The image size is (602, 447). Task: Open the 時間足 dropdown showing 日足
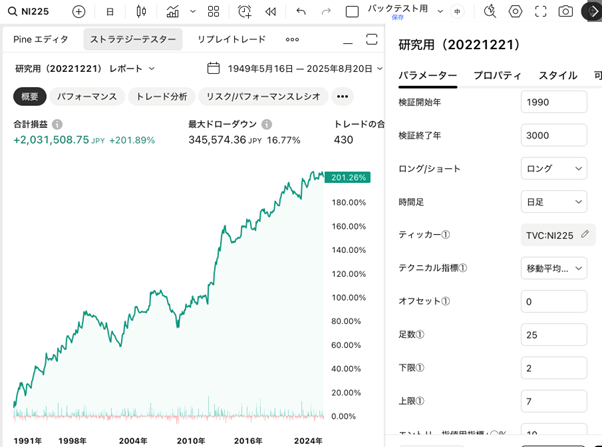(x=553, y=202)
